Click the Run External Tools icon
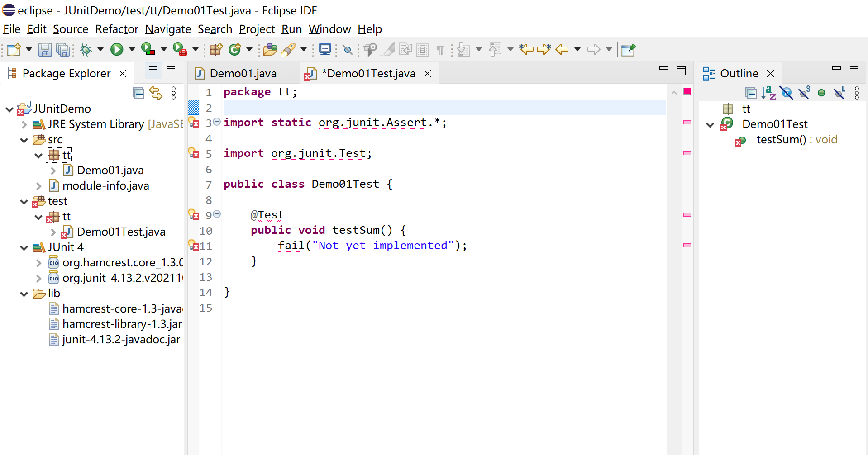 [x=180, y=49]
